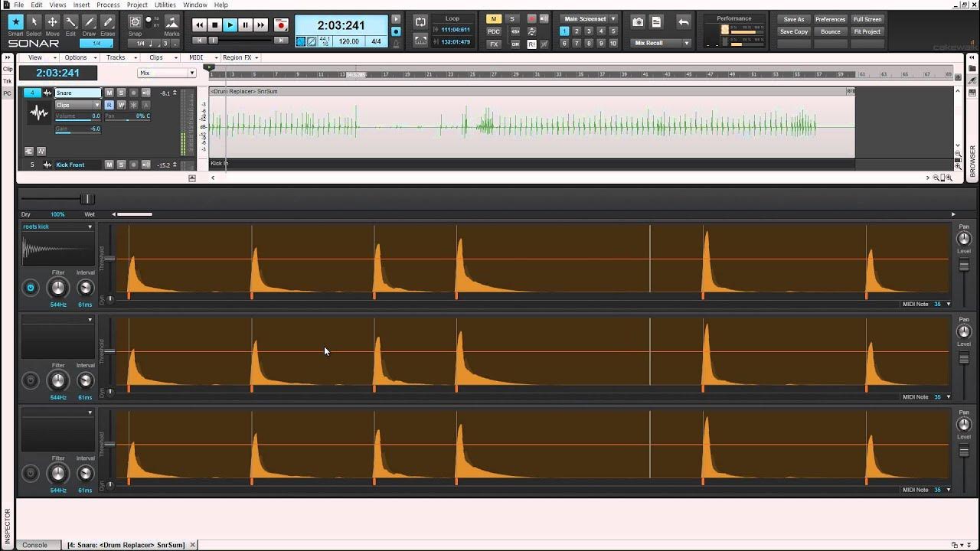Fast forward the transport
This screenshot has width=980, height=551.
[x=260, y=25]
